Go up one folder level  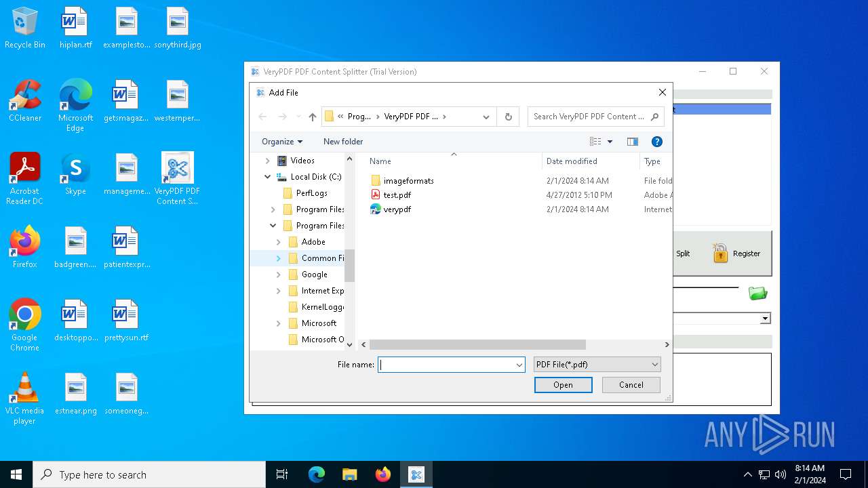[x=313, y=117]
